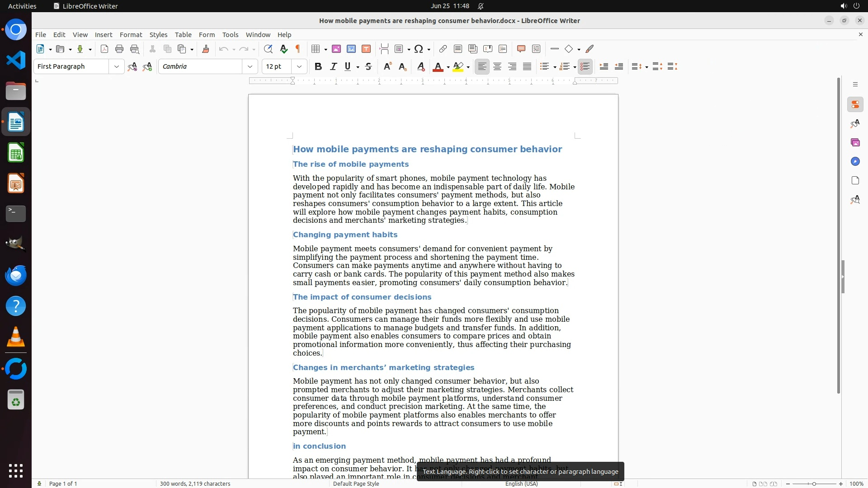Click the word count status text
868x488 pixels.
[x=195, y=483]
